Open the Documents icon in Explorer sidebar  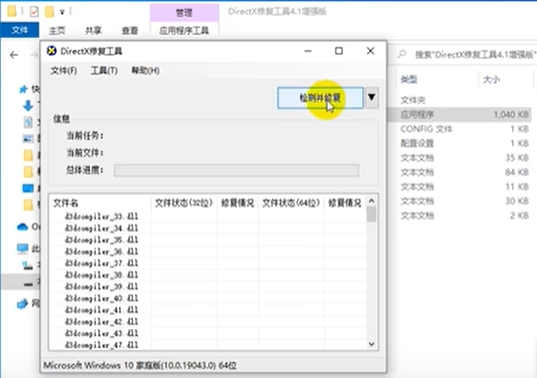point(28,122)
